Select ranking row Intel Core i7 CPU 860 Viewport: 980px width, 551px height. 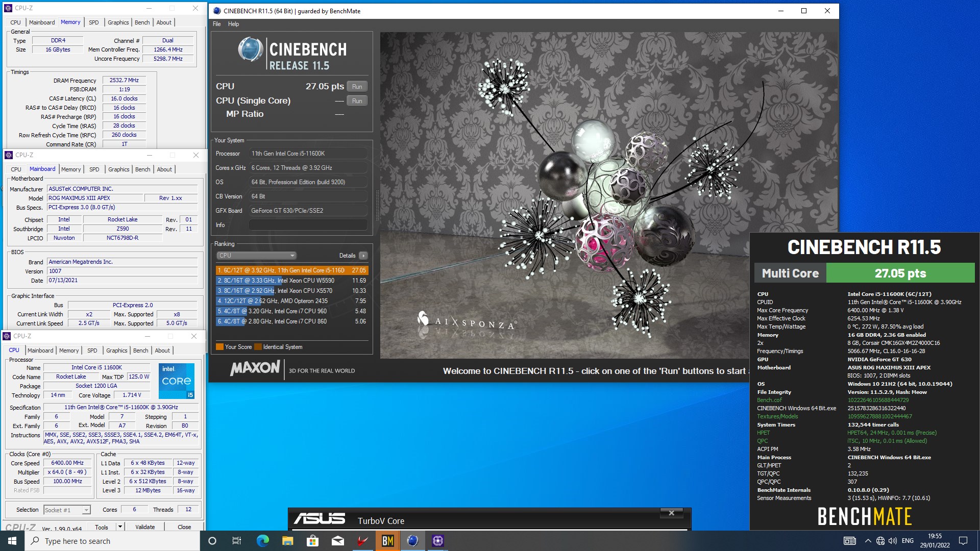pos(292,321)
